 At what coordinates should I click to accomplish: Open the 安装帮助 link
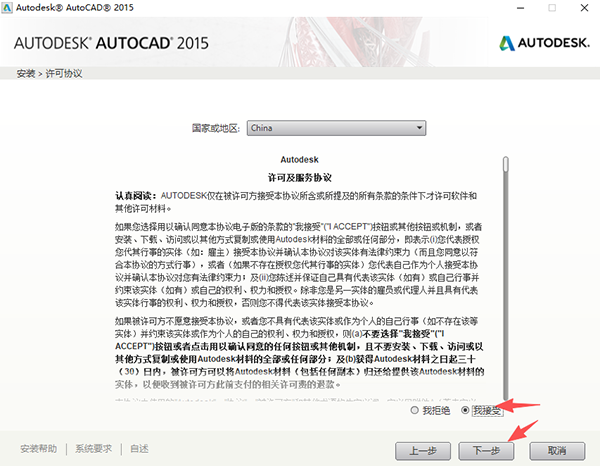pyautogui.click(x=40, y=449)
